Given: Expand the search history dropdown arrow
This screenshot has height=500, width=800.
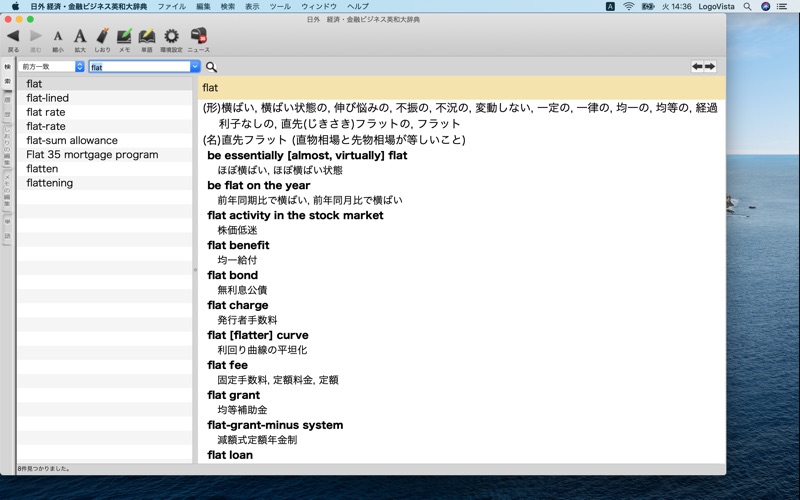Looking at the screenshot, I should 195,66.
